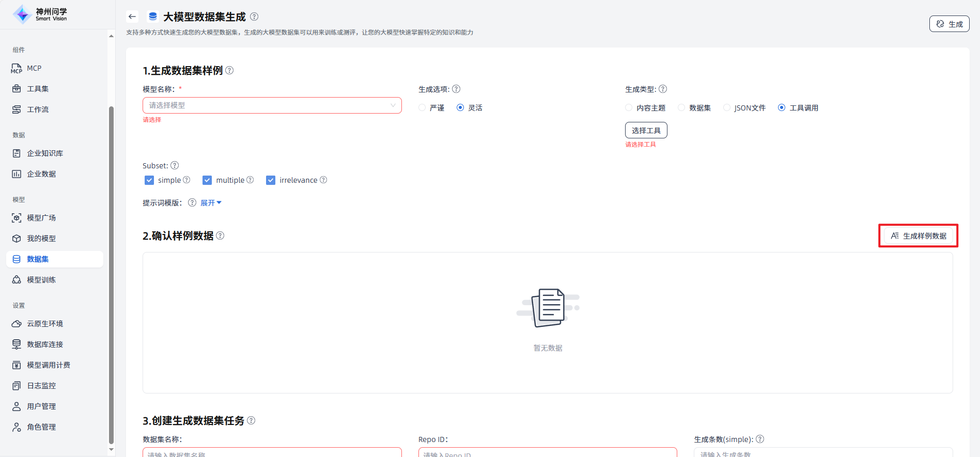Uncheck the multiple subset checkbox
This screenshot has height=457, width=980.
(x=207, y=180)
